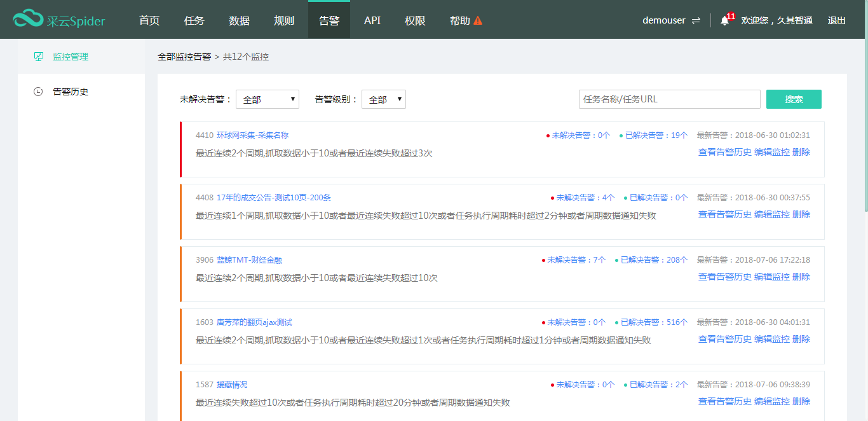This screenshot has height=421, width=868.
Task: Select the 告警 tab in navigation
Action: 329,20
